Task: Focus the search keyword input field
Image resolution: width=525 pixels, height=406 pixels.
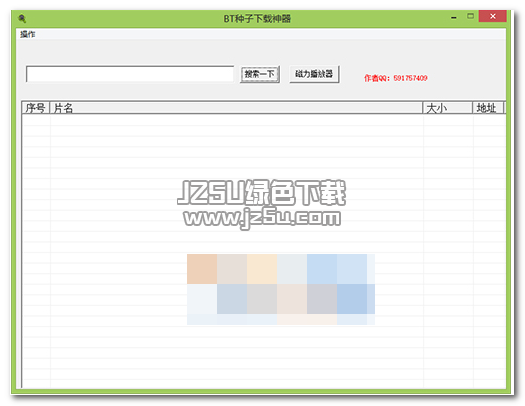Action: coord(130,74)
